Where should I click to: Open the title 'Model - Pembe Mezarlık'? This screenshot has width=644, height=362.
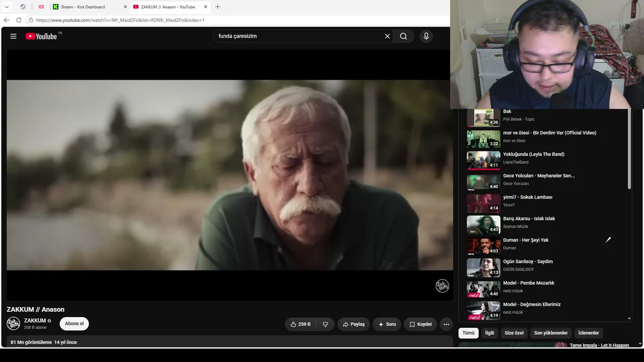pyautogui.click(x=529, y=283)
